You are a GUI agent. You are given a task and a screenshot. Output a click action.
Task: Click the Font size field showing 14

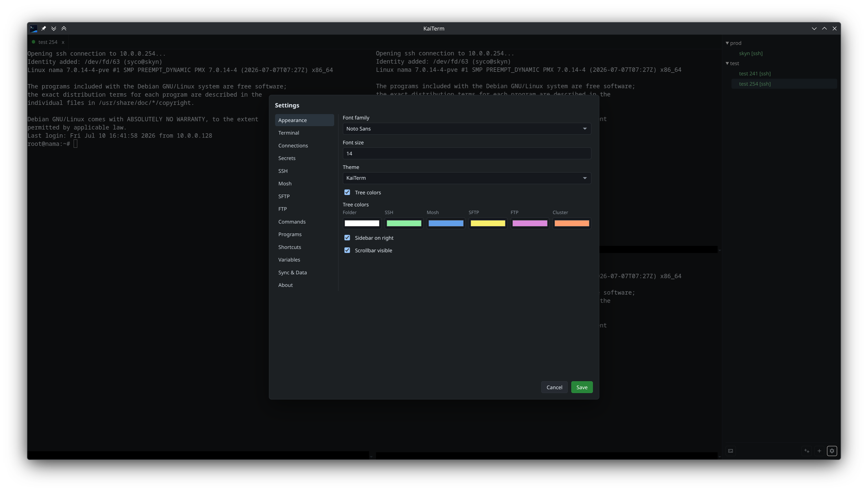[467, 153]
